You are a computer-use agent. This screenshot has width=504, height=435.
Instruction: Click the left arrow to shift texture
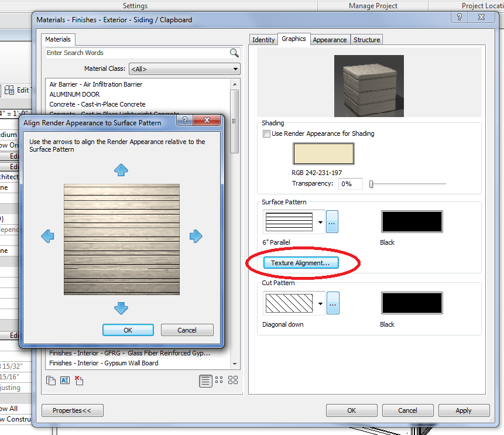pyautogui.click(x=48, y=237)
